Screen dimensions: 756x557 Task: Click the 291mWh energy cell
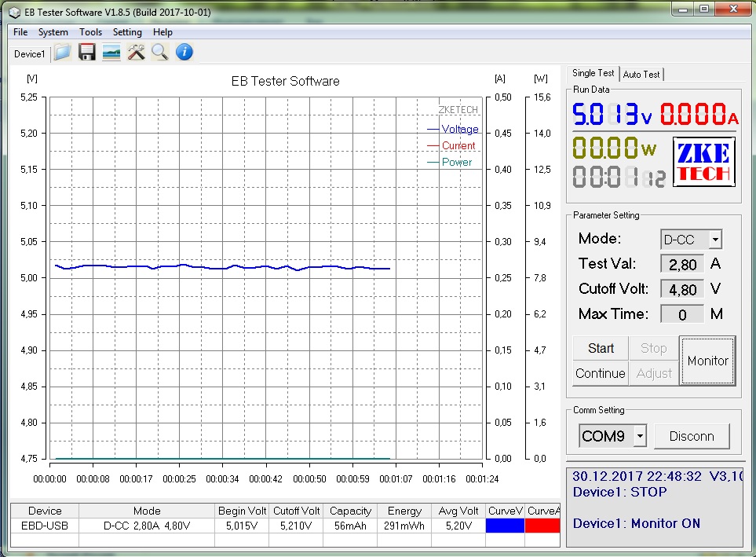(x=404, y=526)
